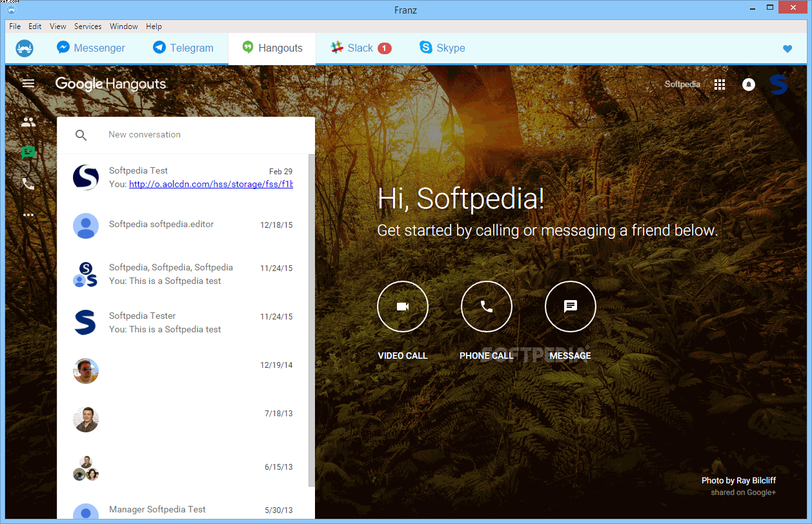Open the Hangouts hamburger menu

[28, 83]
